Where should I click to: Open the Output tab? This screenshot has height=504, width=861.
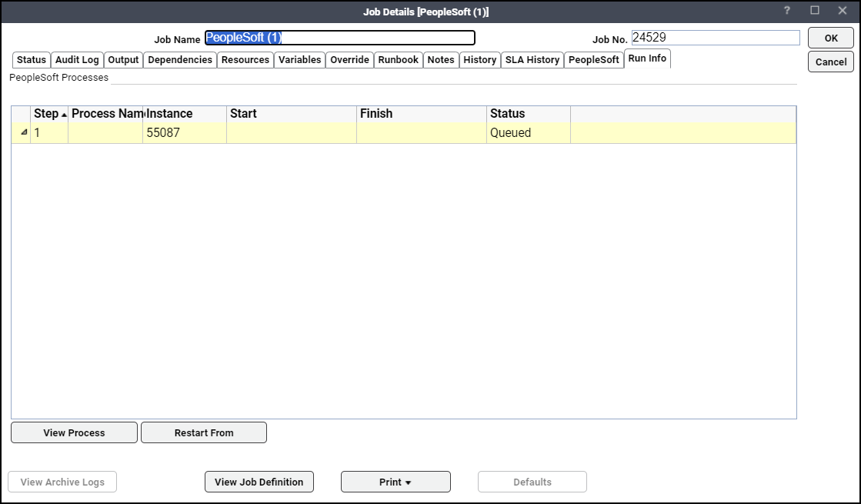tap(123, 60)
